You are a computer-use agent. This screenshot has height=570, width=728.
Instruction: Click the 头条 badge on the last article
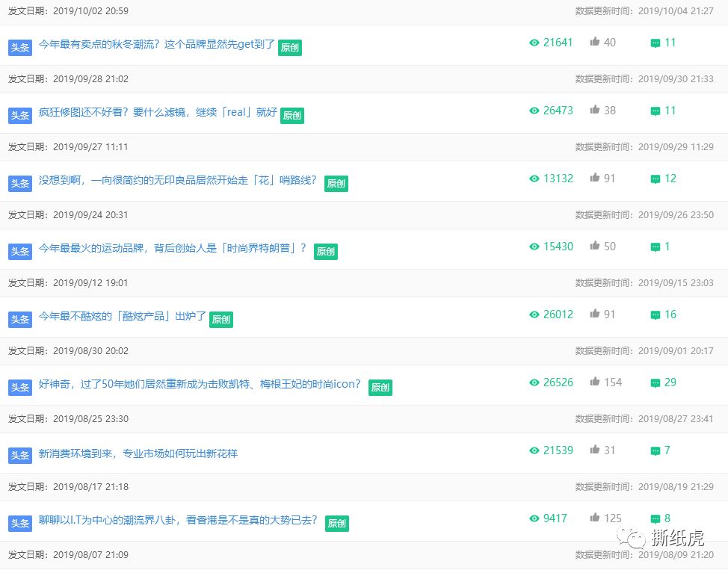point(19,524)
